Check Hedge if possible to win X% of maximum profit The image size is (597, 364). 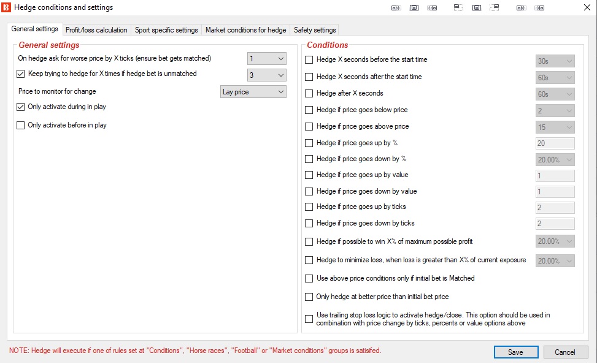(x=309, y=241)
